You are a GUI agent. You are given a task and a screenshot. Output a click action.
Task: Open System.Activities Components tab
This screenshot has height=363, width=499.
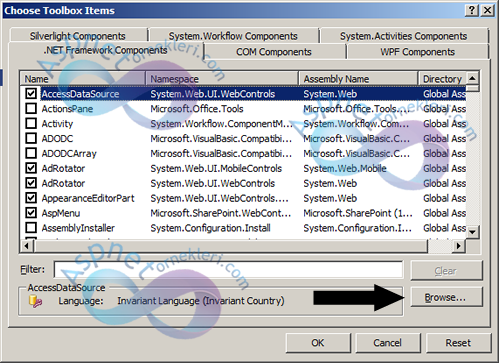click(x=403, y=36)
